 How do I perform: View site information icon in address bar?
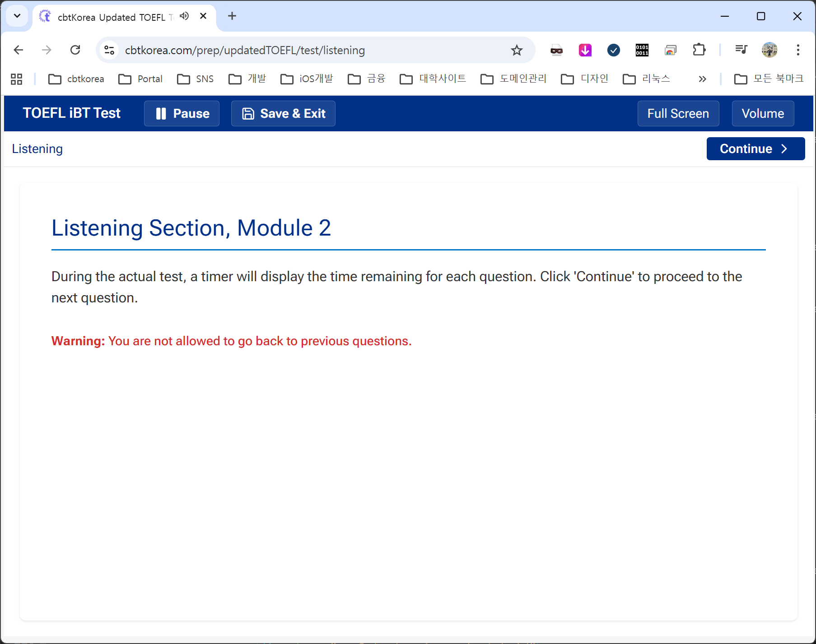(109, 50)
